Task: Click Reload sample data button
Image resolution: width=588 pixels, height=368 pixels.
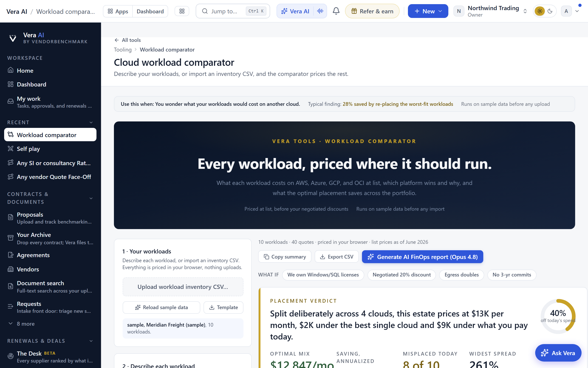Action: pos(161,308)
